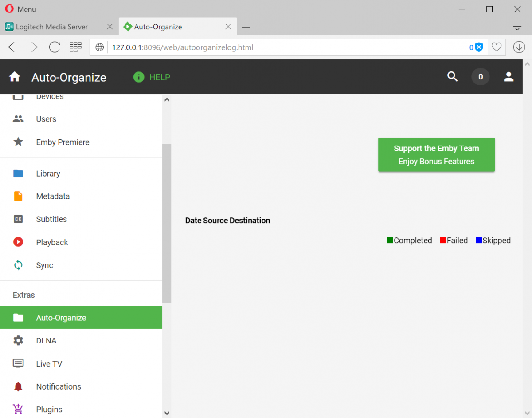
Task: Click Support the Emby Team button
Action: [x=436, y=155]
